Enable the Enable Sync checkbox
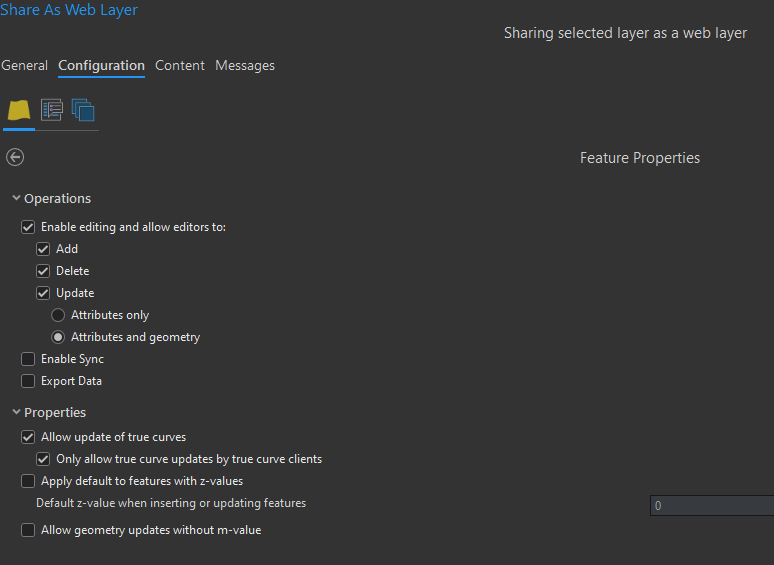This screenshot has width=774, height=565. pyautogui.click(x=28, y=359)
